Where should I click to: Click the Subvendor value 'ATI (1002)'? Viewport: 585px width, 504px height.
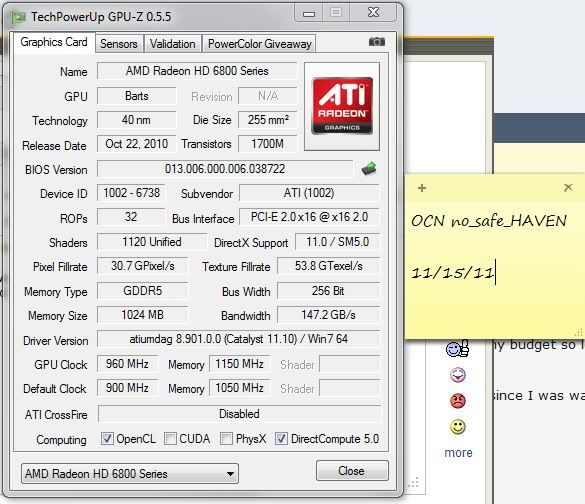tap(309, 193)
